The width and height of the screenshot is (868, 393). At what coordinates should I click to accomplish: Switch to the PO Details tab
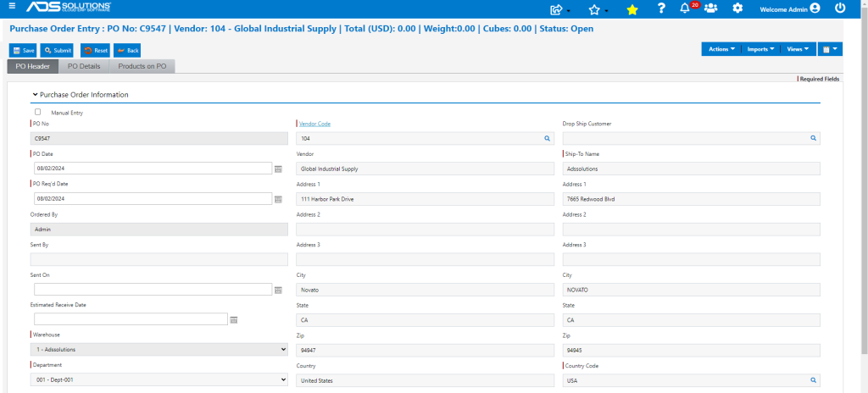[x=84, y=66]
